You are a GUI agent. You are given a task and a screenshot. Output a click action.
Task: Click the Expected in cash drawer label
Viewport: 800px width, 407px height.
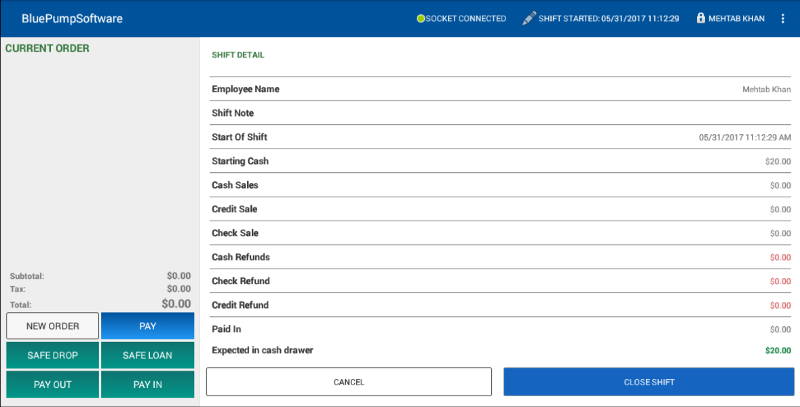point(262,350)
